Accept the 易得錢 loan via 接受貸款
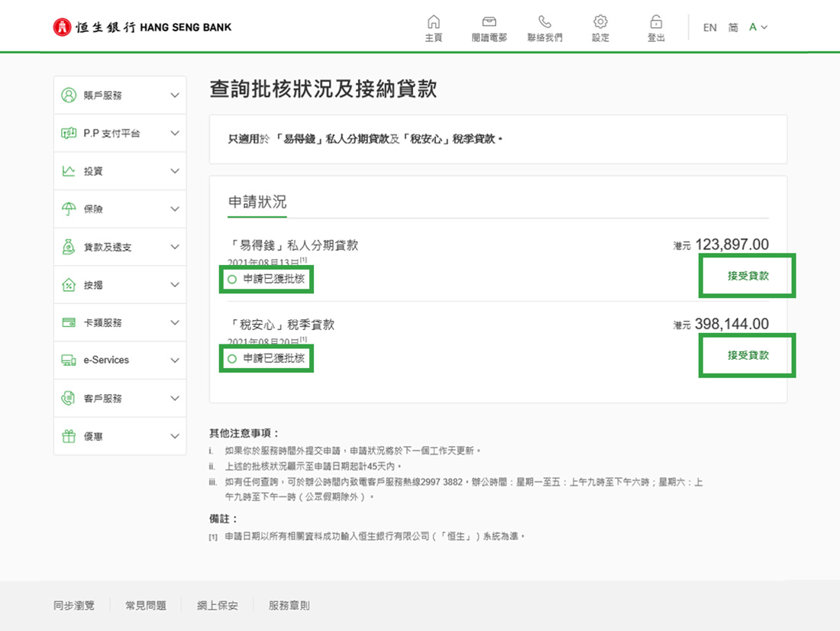 click(748, 276)
